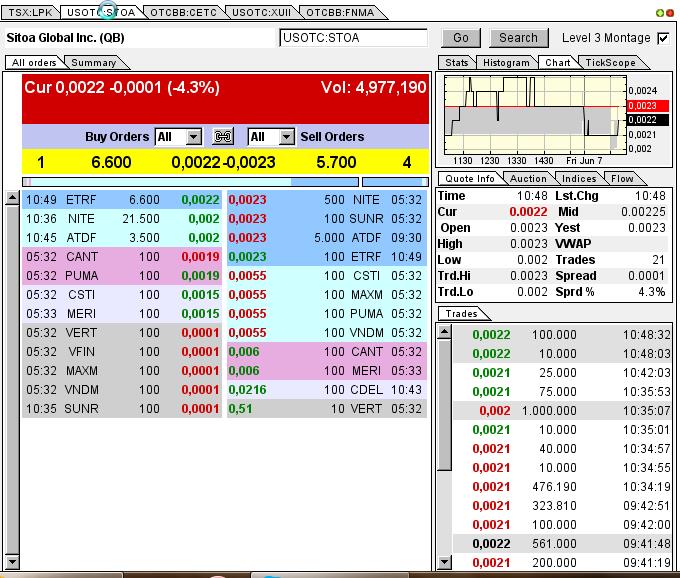680x578 pixels.
Task: Click the sell-side depth bar
Action: coord(395,182)
